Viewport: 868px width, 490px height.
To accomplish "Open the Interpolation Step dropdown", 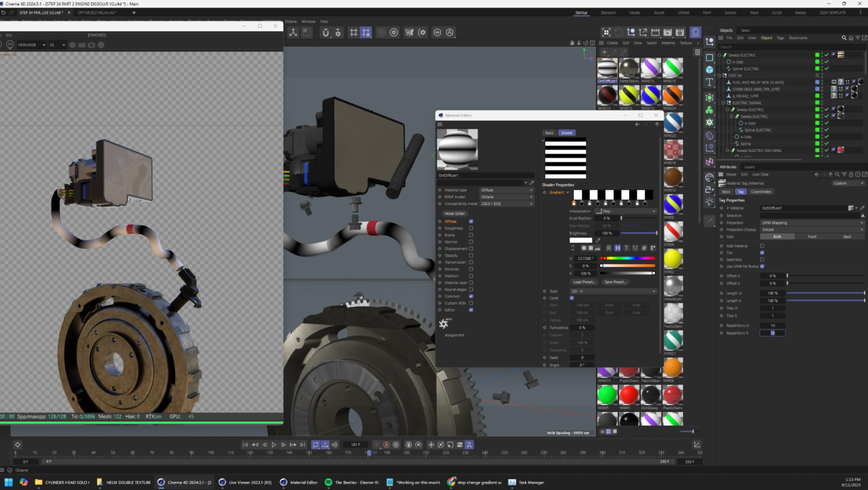I will 626,211.
